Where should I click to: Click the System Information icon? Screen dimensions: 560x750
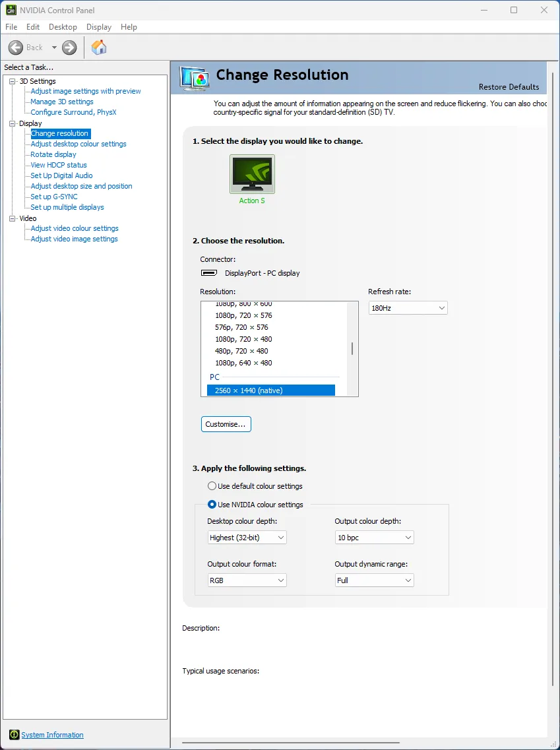pyautogui.click(x=14, y=735)
